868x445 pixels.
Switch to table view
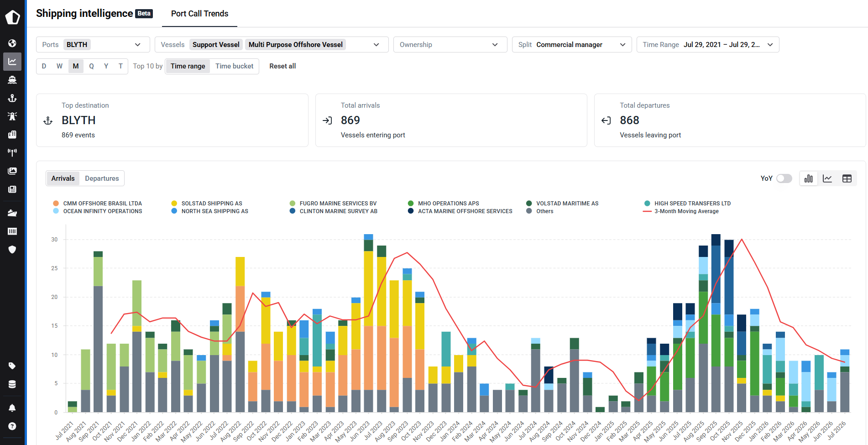tap(847, 178)
